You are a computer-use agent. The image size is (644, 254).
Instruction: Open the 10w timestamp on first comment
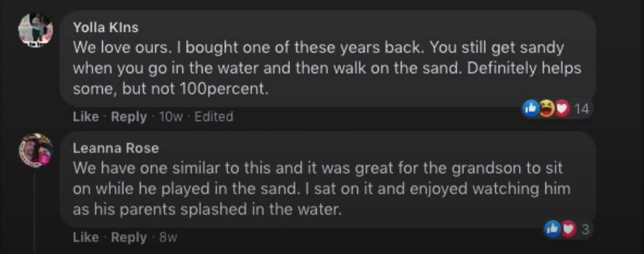pos(171,117)
